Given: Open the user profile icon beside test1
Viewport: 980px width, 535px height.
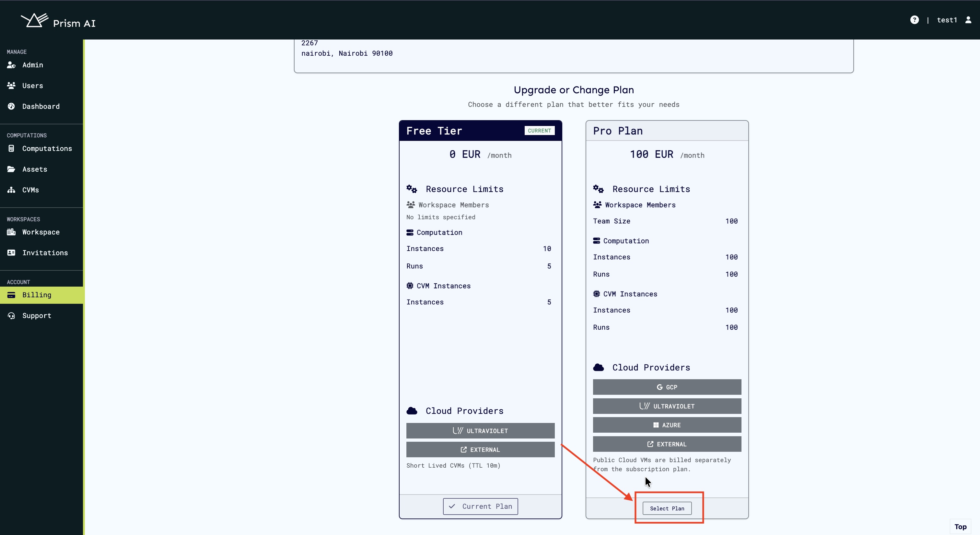Looking at the screenshot, I should pos(968,20).
